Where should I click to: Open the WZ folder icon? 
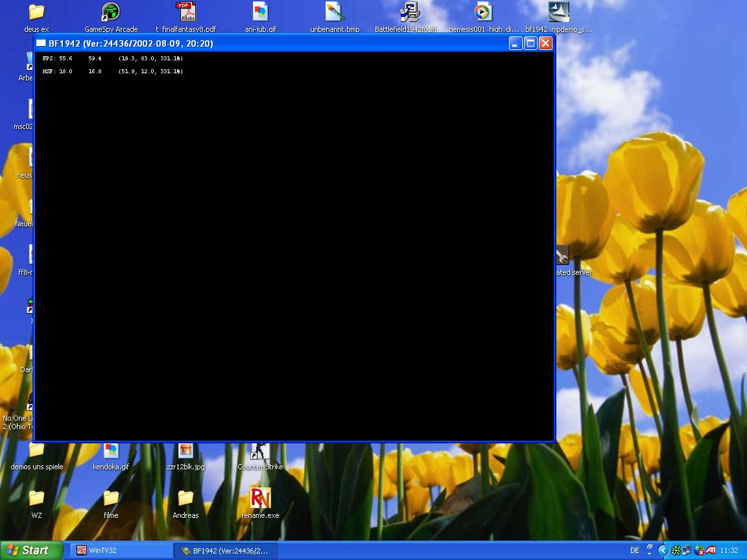click(36, 498)
